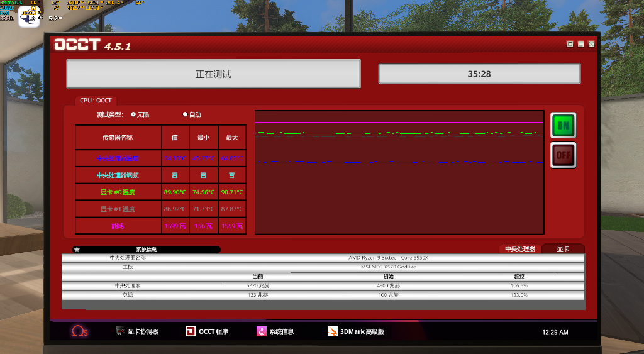Switch to OCCT 程序 in the taskbar
Image resolution: width=644 pixels, height=354 pixels.
click(x=207, y=331)
